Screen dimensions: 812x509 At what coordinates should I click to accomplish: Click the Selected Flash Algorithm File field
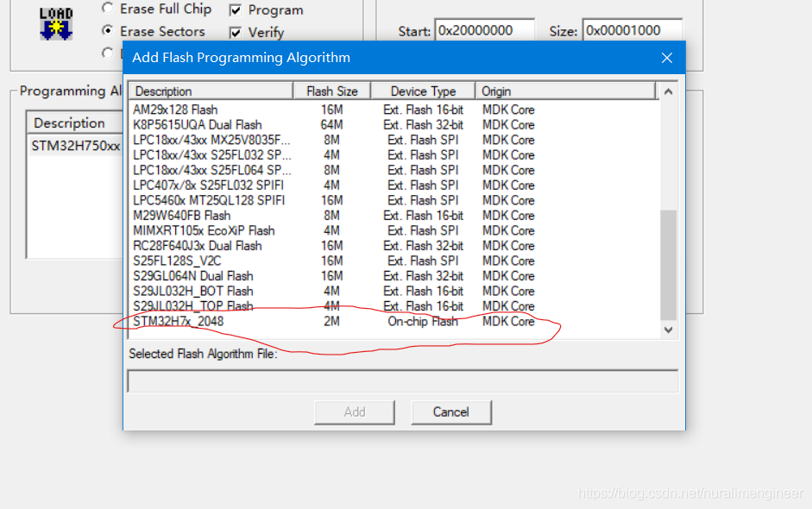(402, 381)
